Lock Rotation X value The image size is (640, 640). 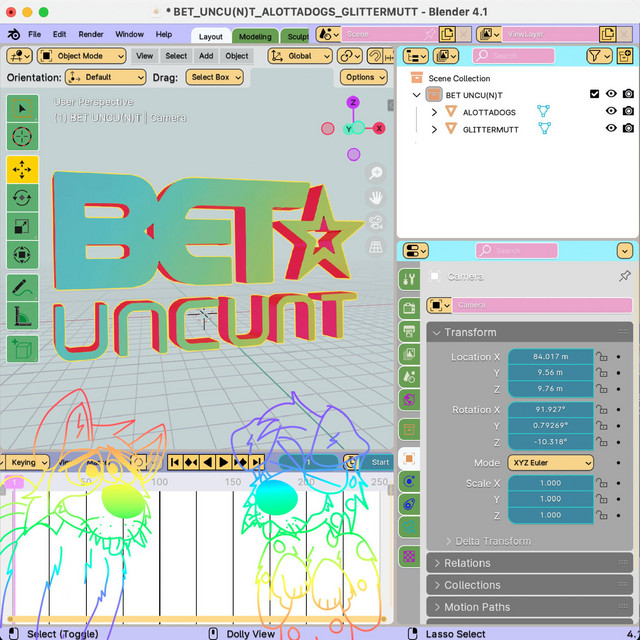(602, 409)
